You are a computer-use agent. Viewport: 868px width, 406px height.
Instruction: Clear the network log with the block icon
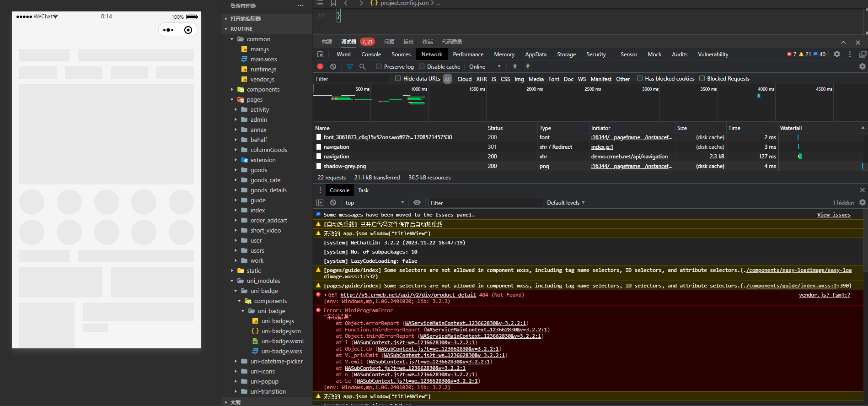pos(333,66)
